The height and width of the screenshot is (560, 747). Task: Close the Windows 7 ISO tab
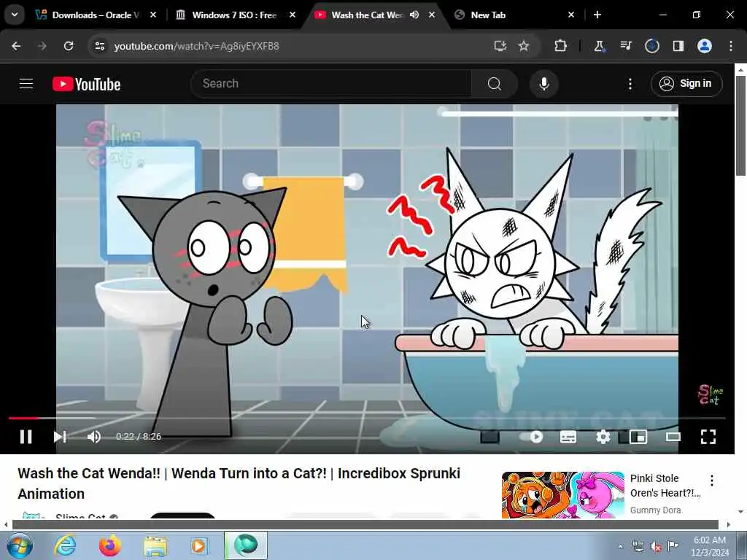click(x=293, y=15)
